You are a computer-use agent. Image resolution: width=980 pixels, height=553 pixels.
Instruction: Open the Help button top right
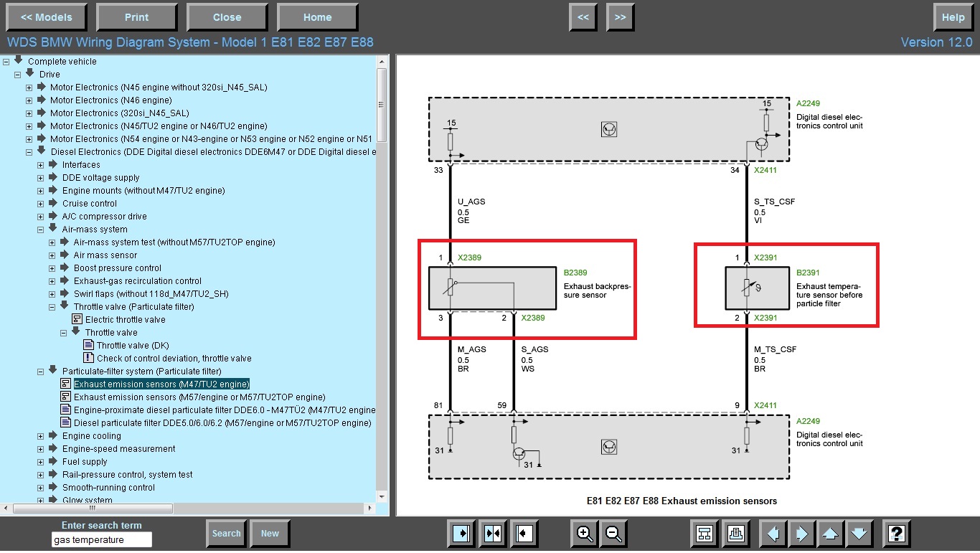pos(953,17)
